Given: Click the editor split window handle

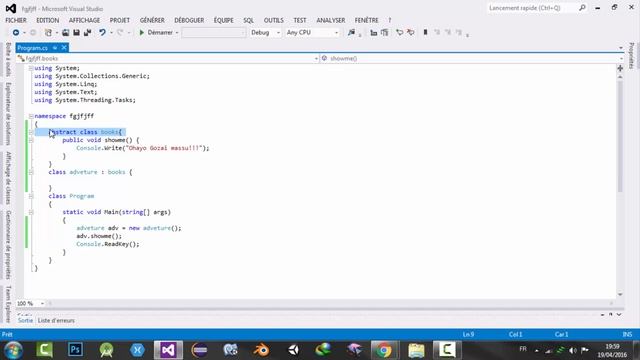Looking at the screenshot, I should 620,68.
